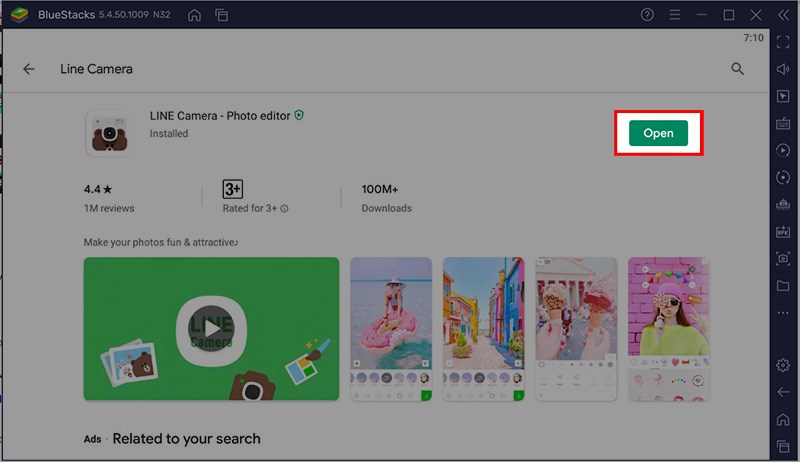Open the BlueStacks help icon
The image size is (800, 462).
(x=647, y=15)
